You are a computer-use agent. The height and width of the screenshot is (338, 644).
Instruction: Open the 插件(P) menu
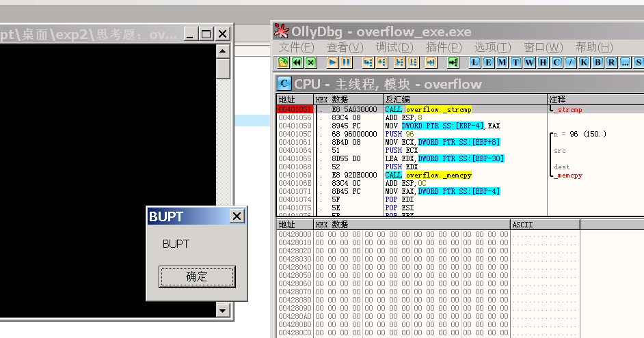click(x=443, y=47)
